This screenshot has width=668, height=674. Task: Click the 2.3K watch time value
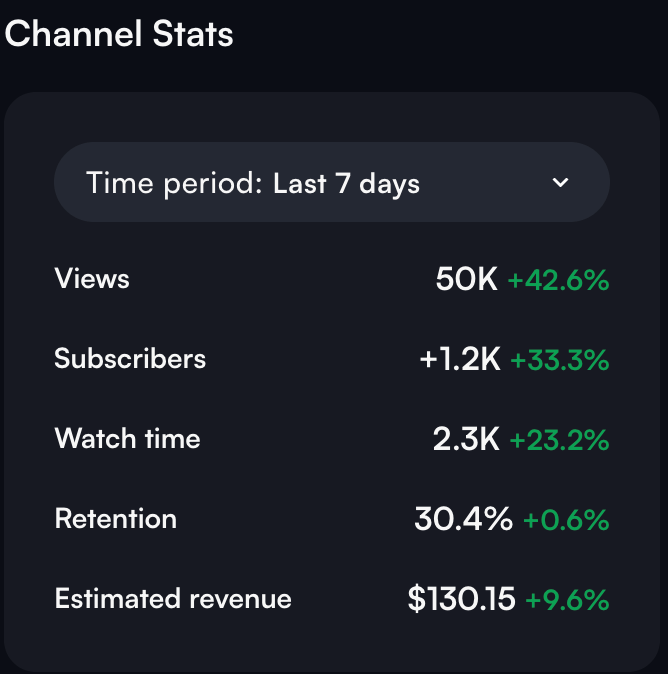tap(466, 440)
